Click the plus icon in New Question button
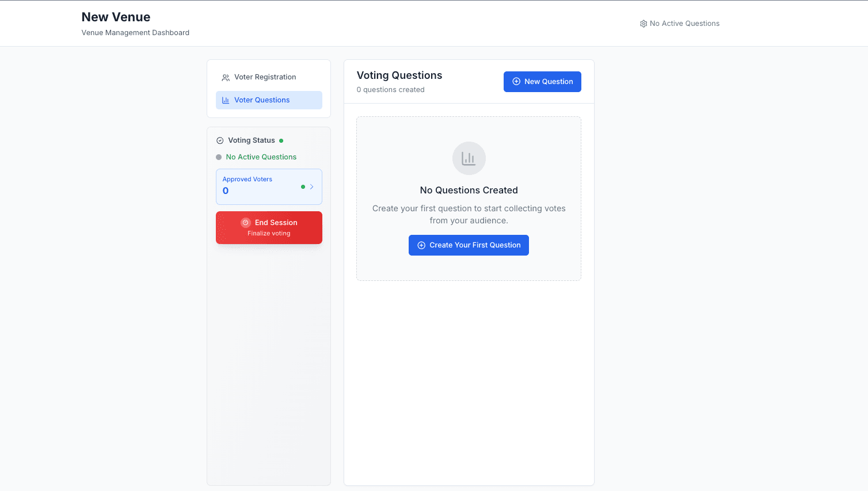The height and width of the screenshot is (491, 868). [516, 82]
